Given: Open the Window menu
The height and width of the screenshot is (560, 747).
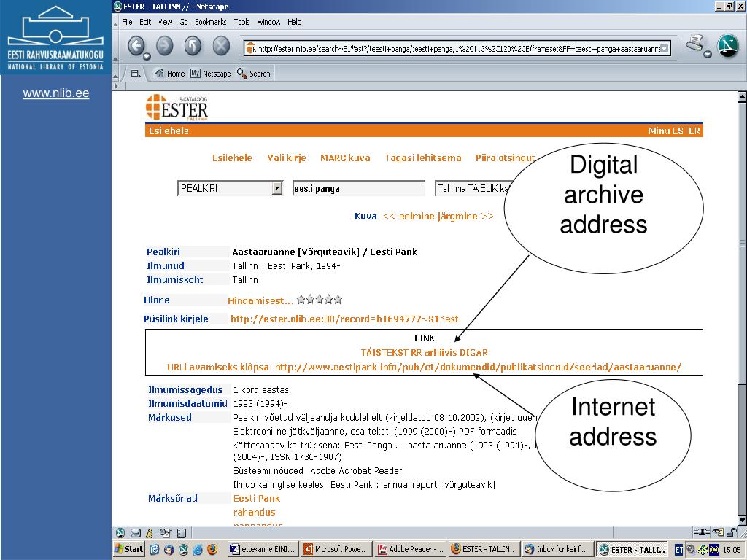Looking at the screenshot, I should [268, 22].
